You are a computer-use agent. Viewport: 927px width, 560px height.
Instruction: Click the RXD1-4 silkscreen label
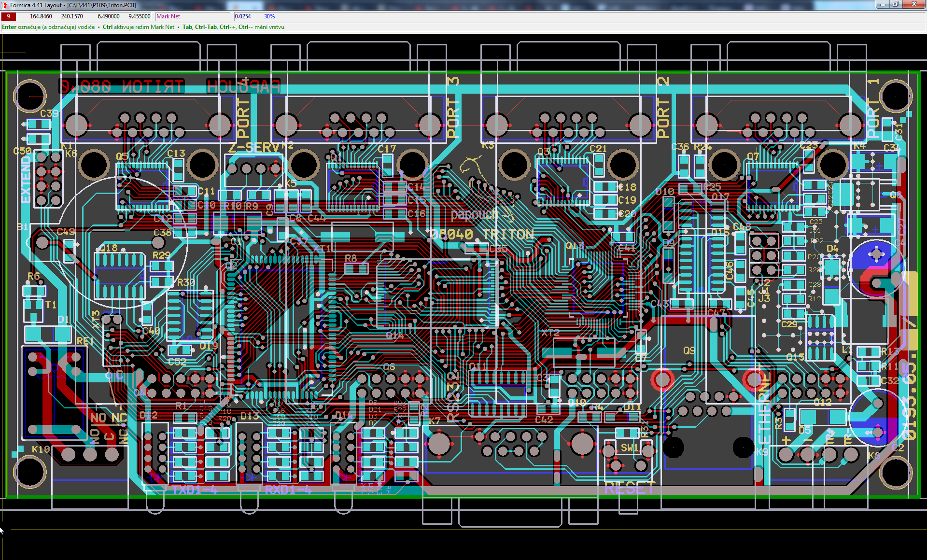pos(288,490)
